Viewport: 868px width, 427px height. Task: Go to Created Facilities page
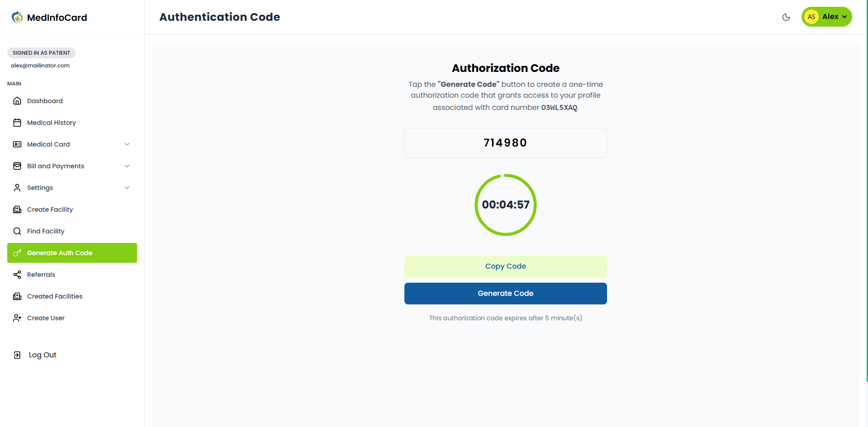pyautogui.click(x=55, y=296)
